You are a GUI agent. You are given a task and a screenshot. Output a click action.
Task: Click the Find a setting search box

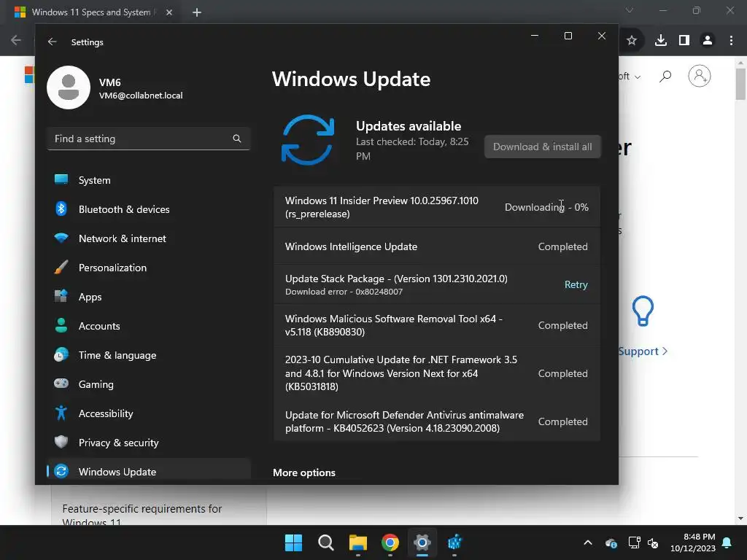click(x=149, y=139)
